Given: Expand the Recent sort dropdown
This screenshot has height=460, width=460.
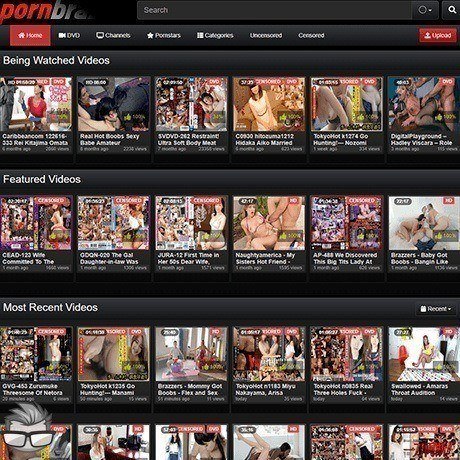Looking at the screenshot, I should click(435, 309).
